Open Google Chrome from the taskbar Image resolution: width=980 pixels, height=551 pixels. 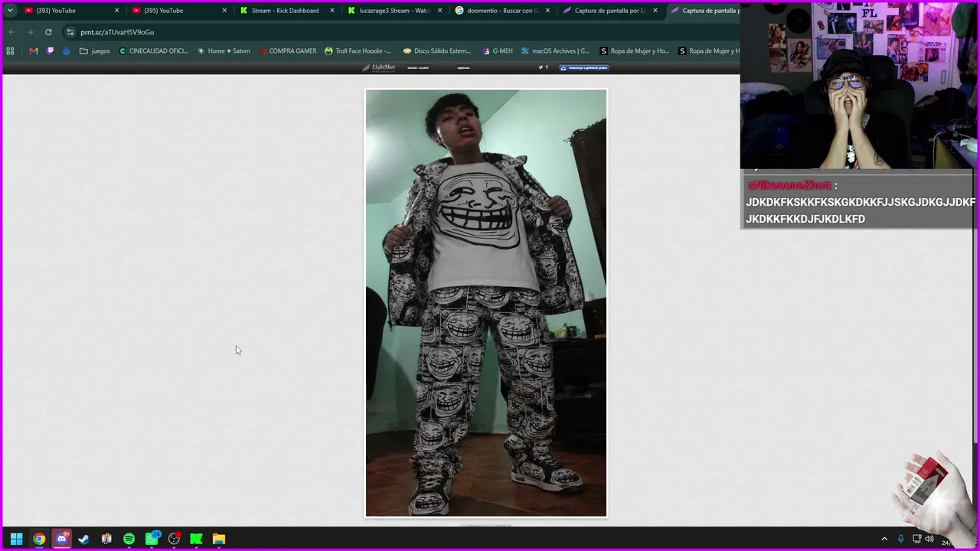point(39,539)
